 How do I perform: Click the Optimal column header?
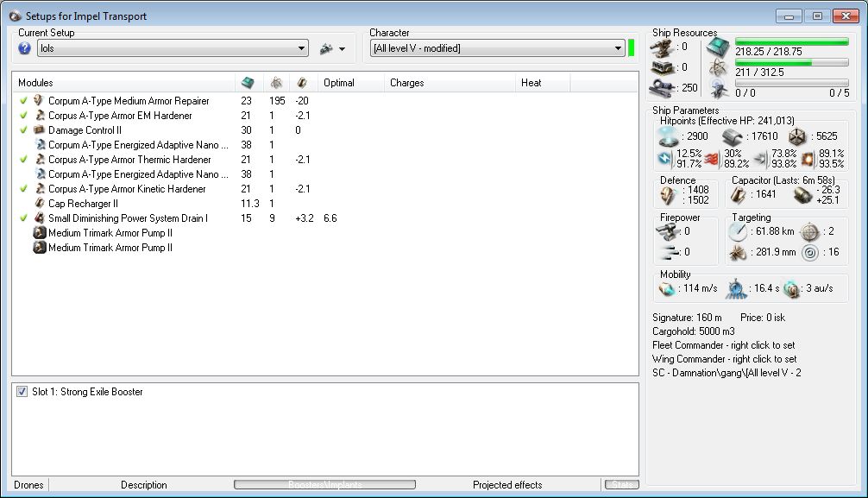(351, 83)
